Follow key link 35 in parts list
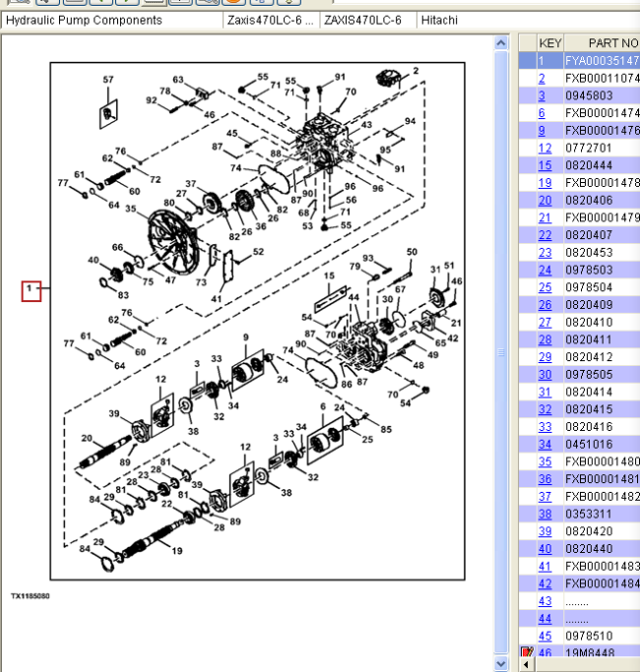Viewport: 640px width, 672px height. click(x=544, y=461)
